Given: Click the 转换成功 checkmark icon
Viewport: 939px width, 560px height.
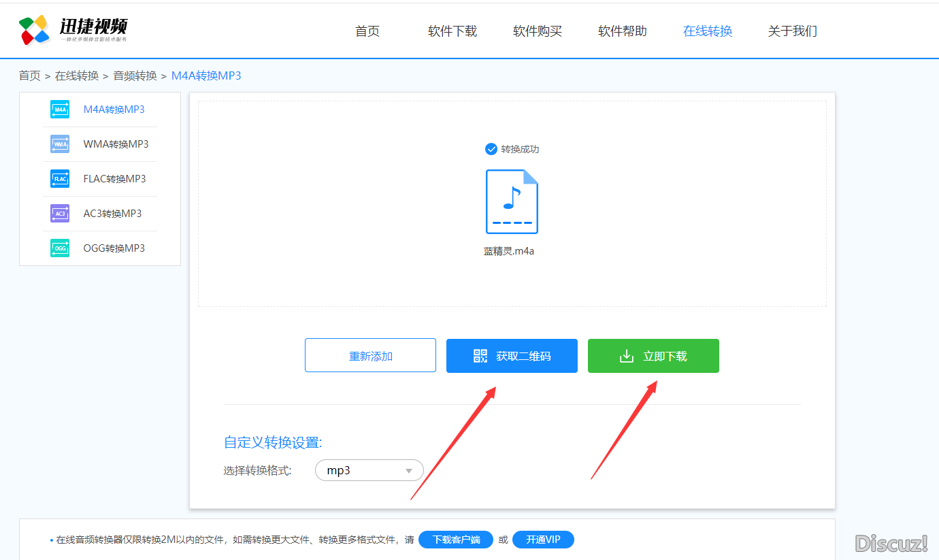Looking at the screenshot, I should point(491,149).
